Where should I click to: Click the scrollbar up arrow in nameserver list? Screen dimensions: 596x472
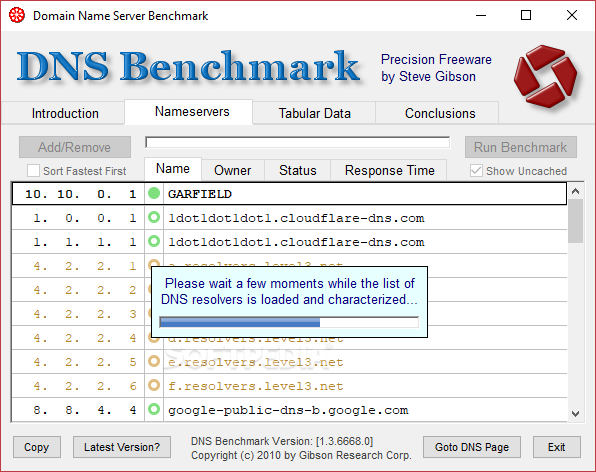575,191
